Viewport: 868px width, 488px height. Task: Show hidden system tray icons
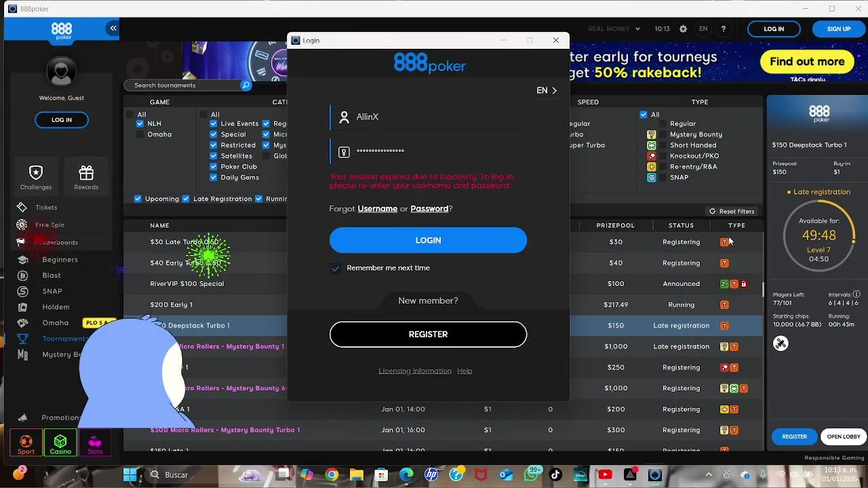709,474
